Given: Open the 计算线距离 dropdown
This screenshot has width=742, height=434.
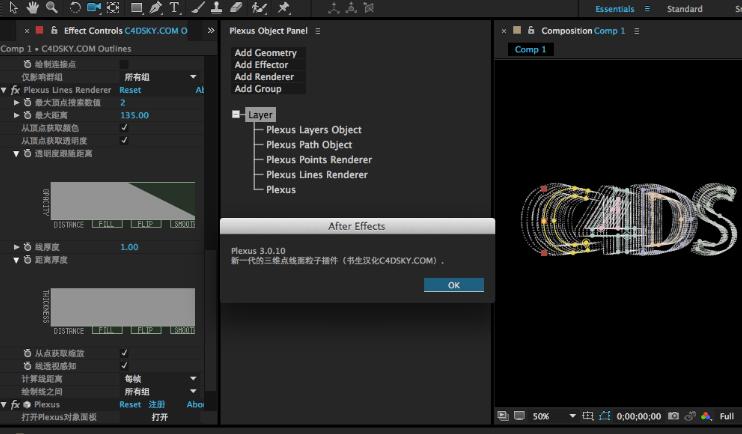Looking at the screenshot, I should coord(160,379).
